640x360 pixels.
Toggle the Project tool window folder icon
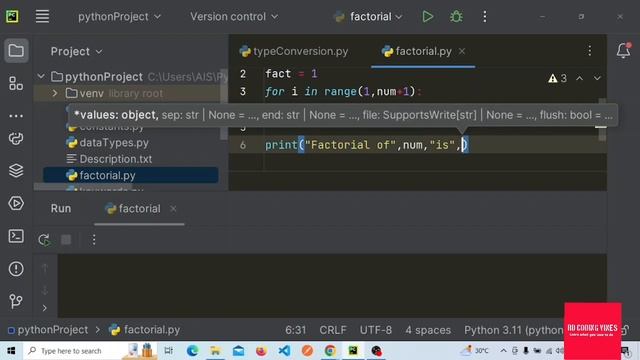(16, 51)
